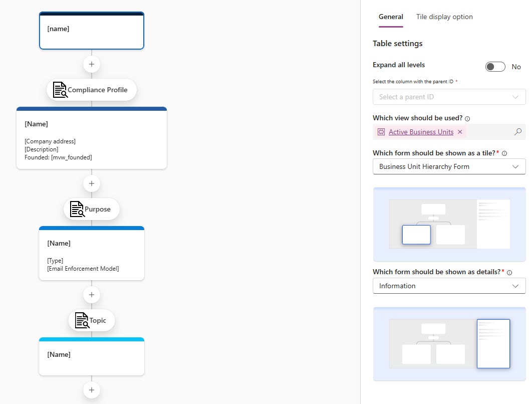Remove the Active Business Units view selection
Screen dimensions: 532x404
[460, 132]
